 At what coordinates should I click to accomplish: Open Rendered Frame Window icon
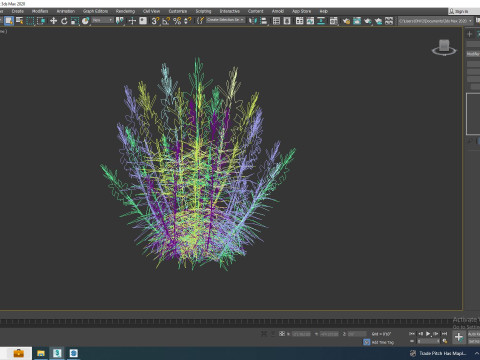[x=357, y=21]
